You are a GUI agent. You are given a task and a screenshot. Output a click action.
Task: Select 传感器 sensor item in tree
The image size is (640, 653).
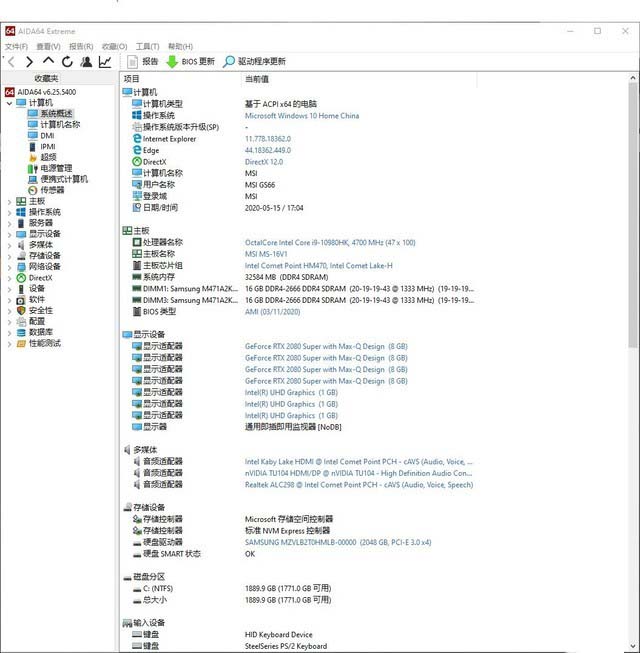pos(52,190)
